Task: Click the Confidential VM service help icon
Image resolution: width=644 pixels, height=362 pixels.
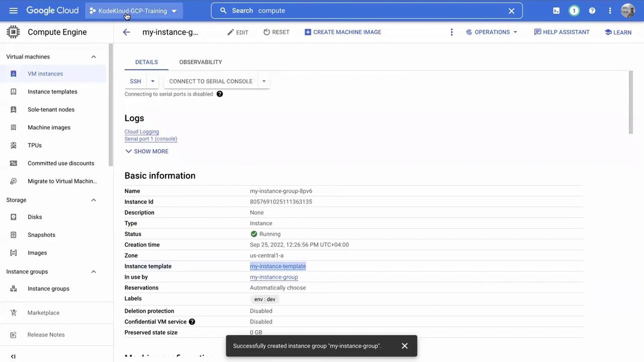Action: pos(192,322)
